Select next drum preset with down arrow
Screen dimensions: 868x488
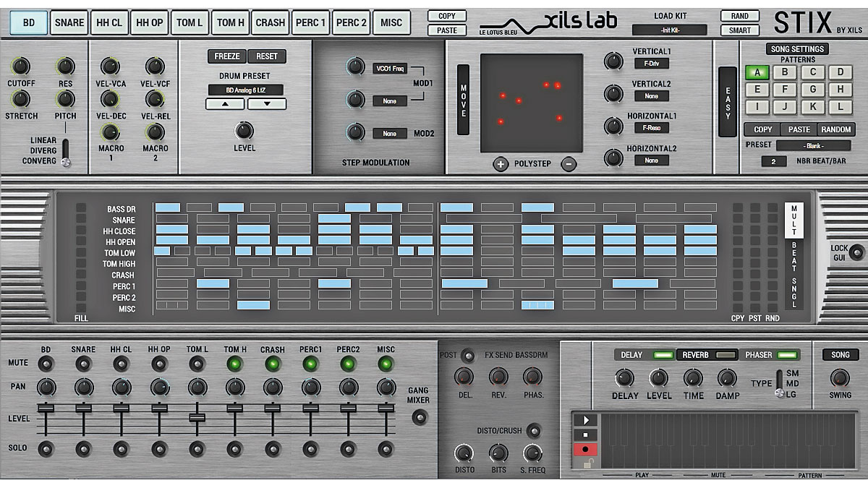tap(267, 104)
